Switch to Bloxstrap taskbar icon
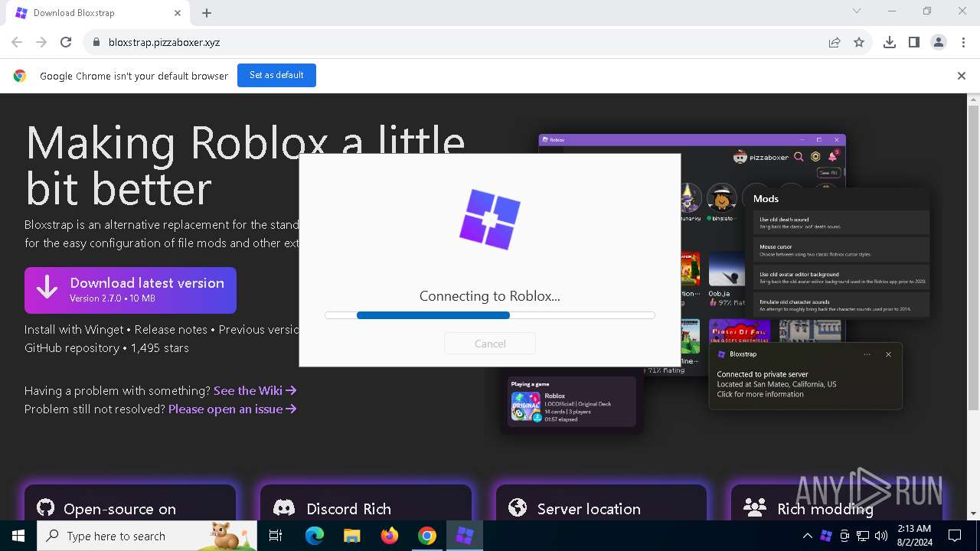980x551 pixels. click(x=465, y=536)
